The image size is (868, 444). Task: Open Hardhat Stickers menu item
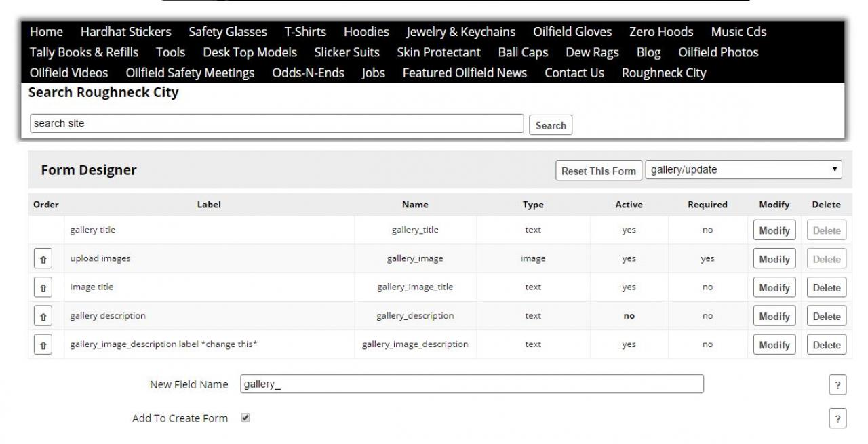[x=125, y=32]
